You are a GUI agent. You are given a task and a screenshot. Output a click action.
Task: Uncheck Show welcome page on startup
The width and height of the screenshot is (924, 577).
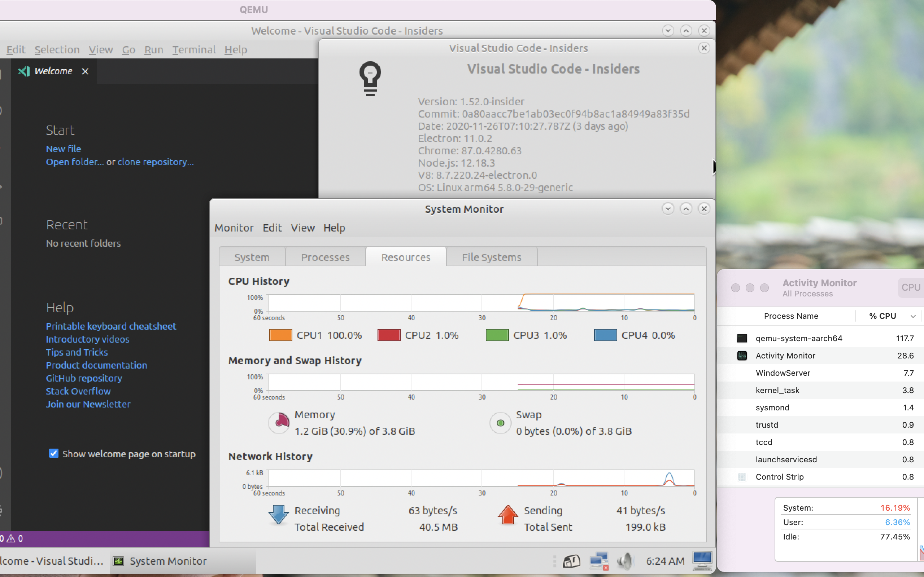click(54, 453)
